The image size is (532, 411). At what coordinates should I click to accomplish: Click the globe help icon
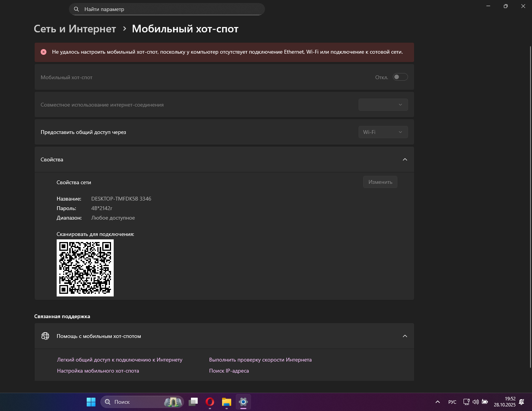pyautogui.click(x=45, y=336)
